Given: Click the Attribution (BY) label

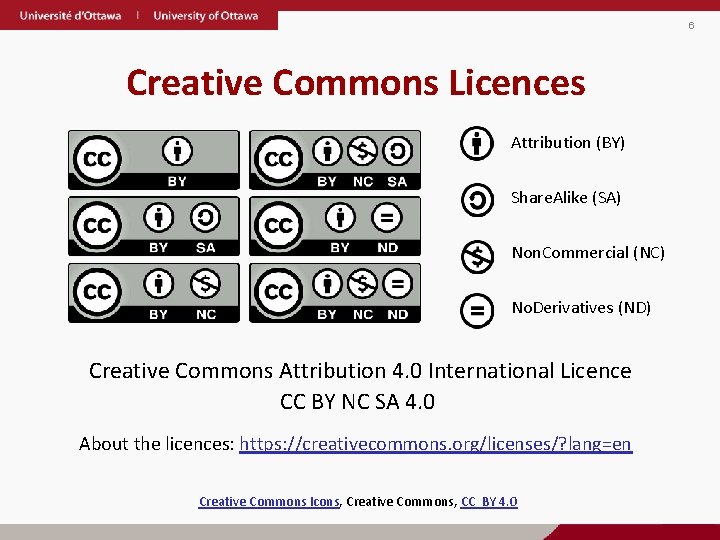Looking at the screenshot, I should click(568, 143).
